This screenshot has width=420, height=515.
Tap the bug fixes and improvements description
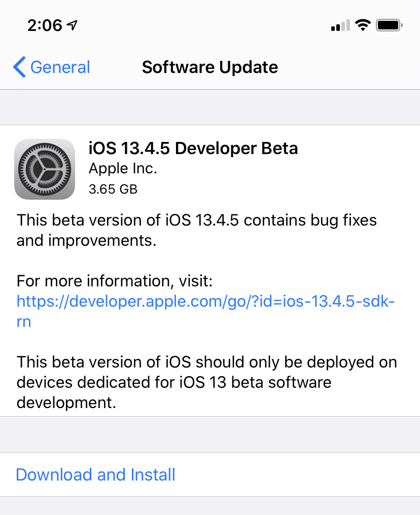point(197,230)
